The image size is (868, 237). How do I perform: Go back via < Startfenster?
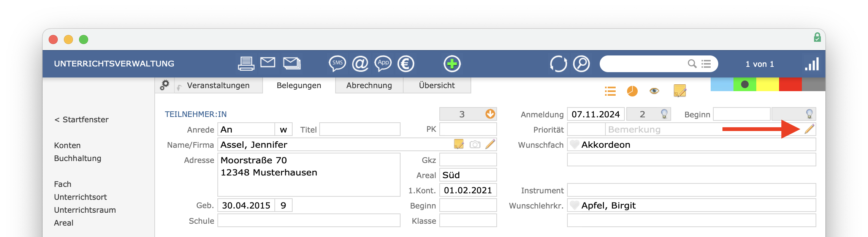click(x=81, y=120)
